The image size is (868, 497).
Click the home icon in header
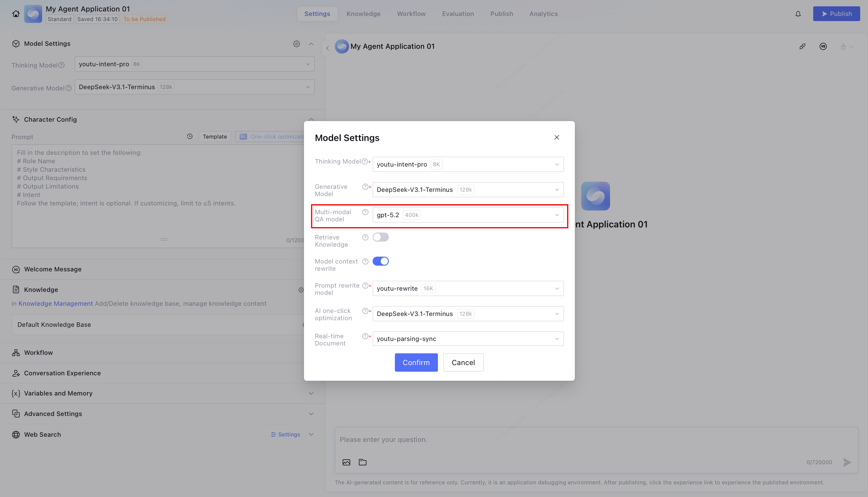pos(16,14)
